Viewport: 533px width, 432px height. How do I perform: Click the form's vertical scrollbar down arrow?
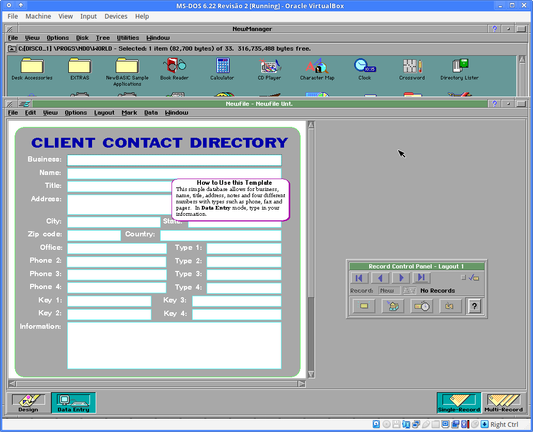(x=311, y=375)
